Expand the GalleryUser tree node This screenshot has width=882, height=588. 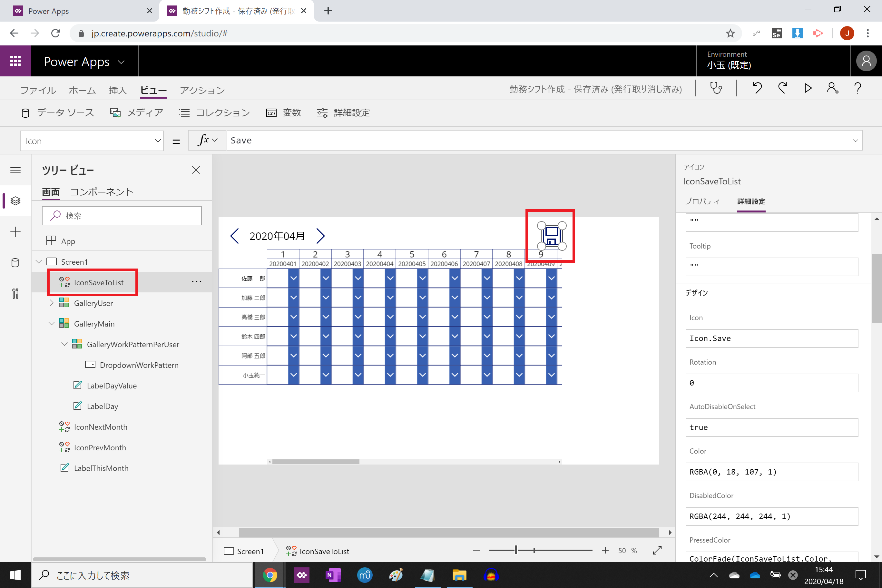point(51,303)
